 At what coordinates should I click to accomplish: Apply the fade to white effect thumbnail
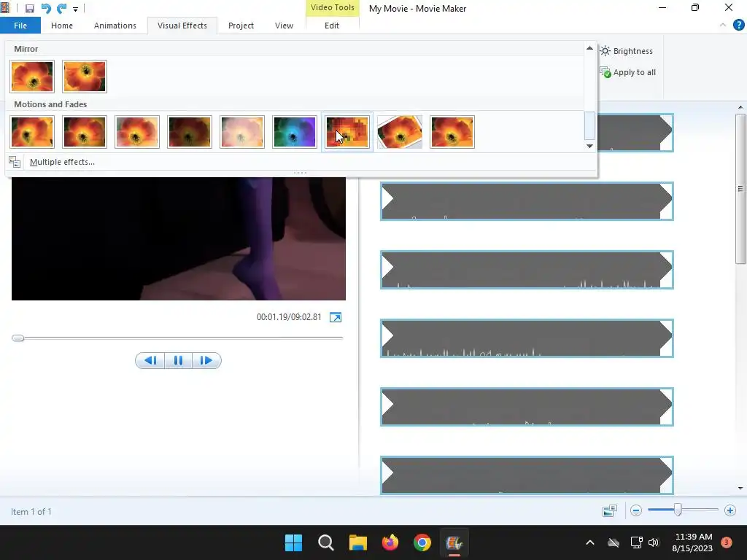242,132
